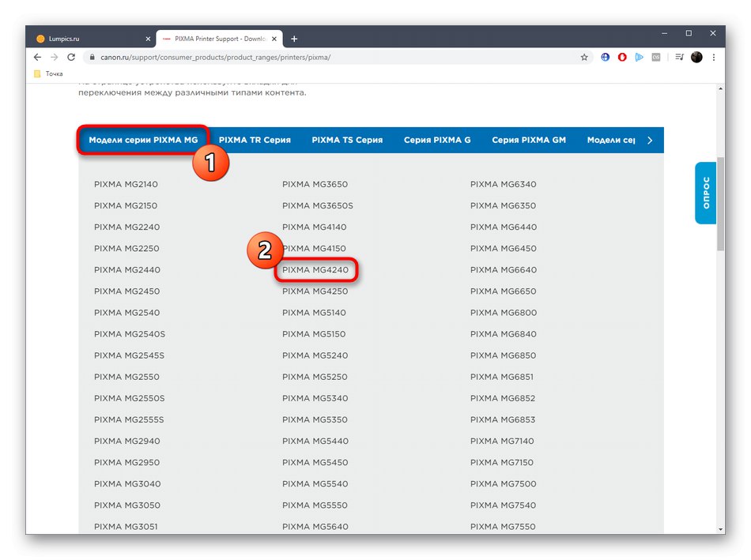Go back with the browser back arrow
This screenshot has width=751, height=560.
pos(37,57)
